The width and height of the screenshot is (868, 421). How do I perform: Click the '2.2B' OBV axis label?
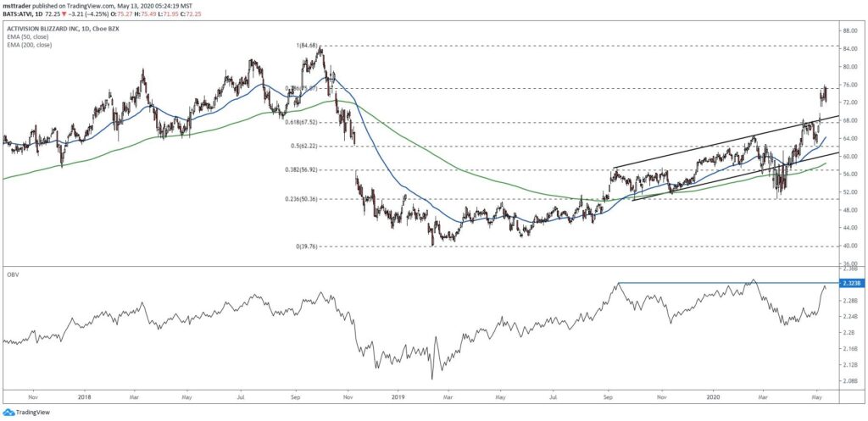pyautogui.click(x=849, y=333)
